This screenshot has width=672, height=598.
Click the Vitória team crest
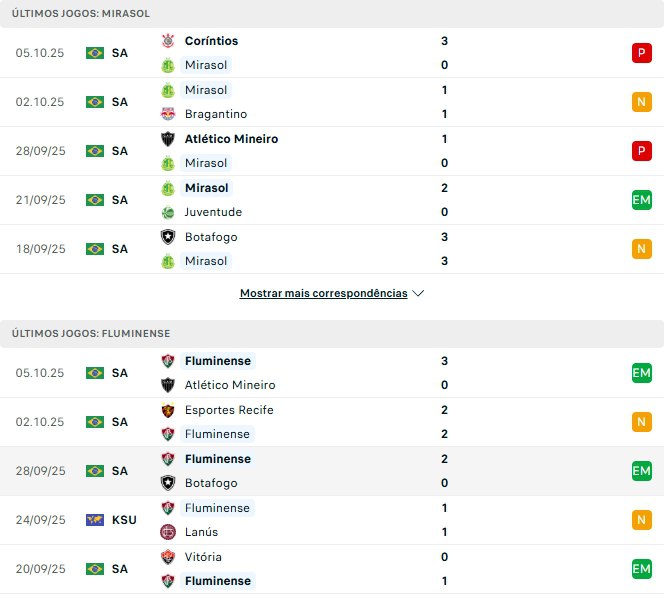click(x=167, y=557)
